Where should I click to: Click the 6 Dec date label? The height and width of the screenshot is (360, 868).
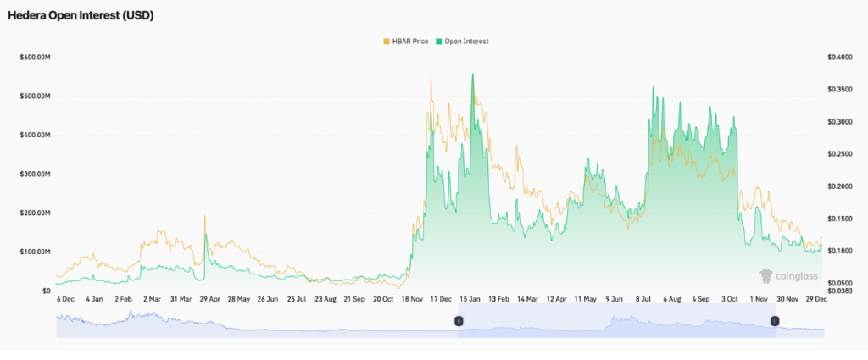pos(64,299)
